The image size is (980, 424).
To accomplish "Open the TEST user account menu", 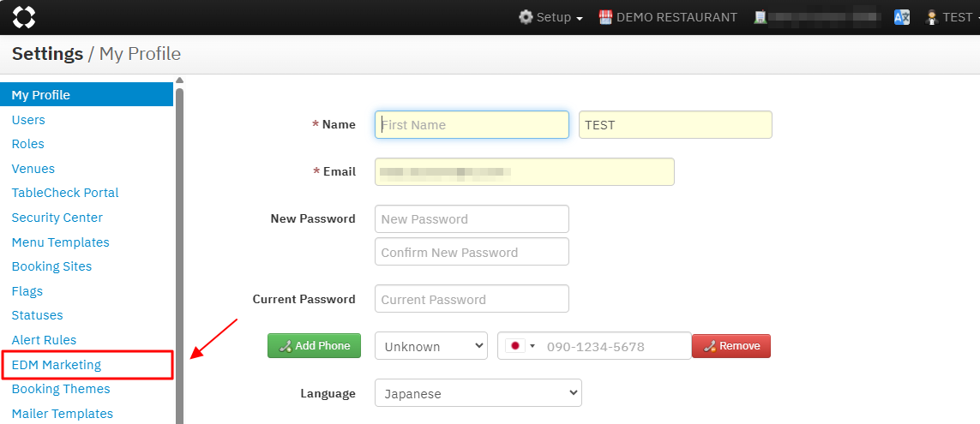I will point(953,17).
